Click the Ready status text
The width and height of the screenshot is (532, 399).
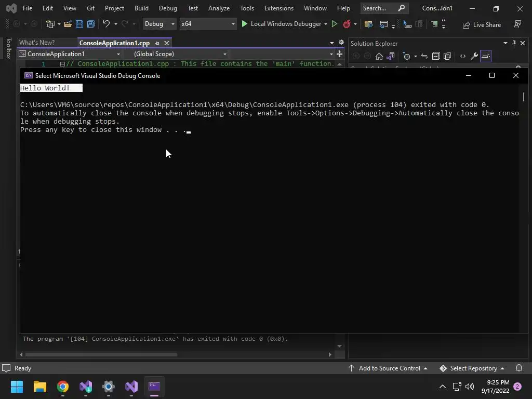(x=23, y=368)
